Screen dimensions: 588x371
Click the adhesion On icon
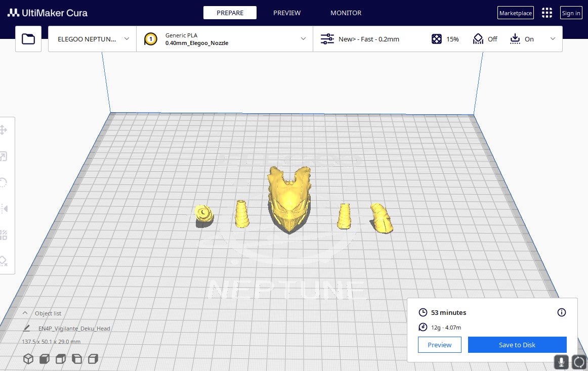pos(515,39)
